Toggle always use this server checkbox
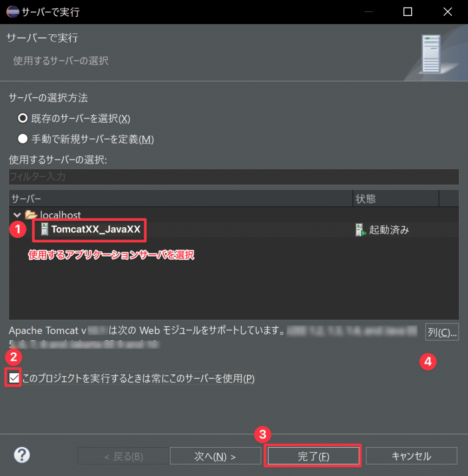 [13, 378]
